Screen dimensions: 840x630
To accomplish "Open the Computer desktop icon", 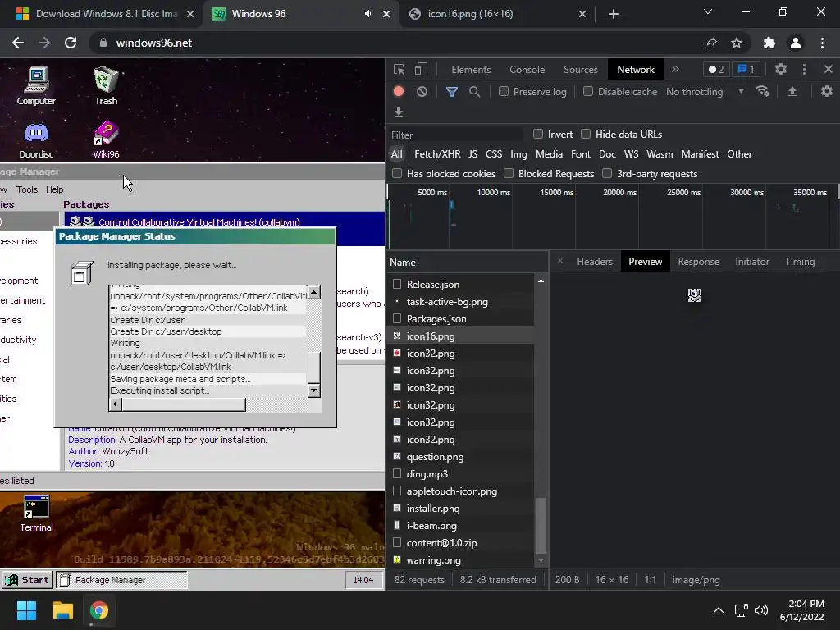I will coord(36,85).
